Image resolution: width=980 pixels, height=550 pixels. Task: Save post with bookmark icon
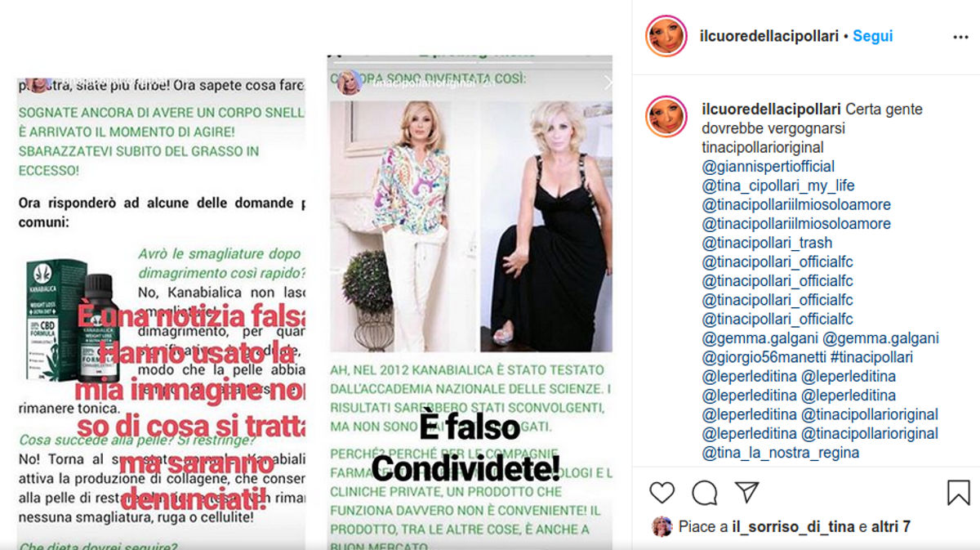958,492
